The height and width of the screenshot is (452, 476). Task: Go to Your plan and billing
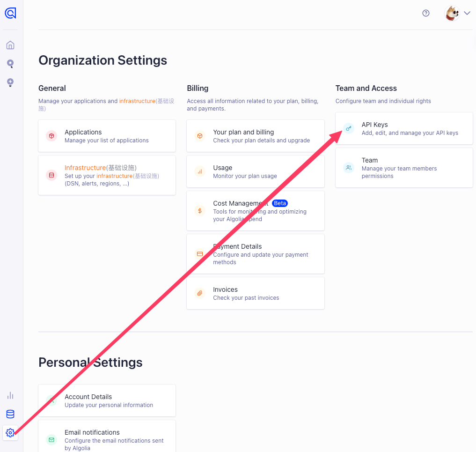pos(256,136)
